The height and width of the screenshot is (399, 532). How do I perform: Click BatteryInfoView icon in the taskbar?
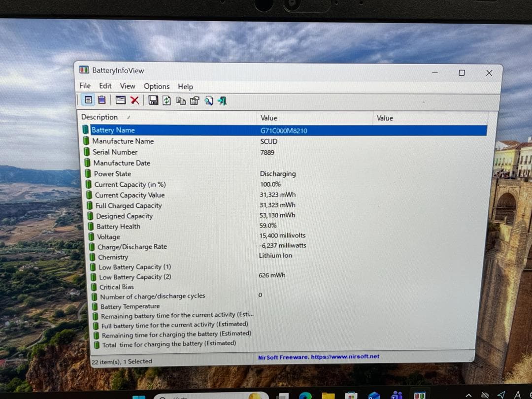tap(419, 395)
